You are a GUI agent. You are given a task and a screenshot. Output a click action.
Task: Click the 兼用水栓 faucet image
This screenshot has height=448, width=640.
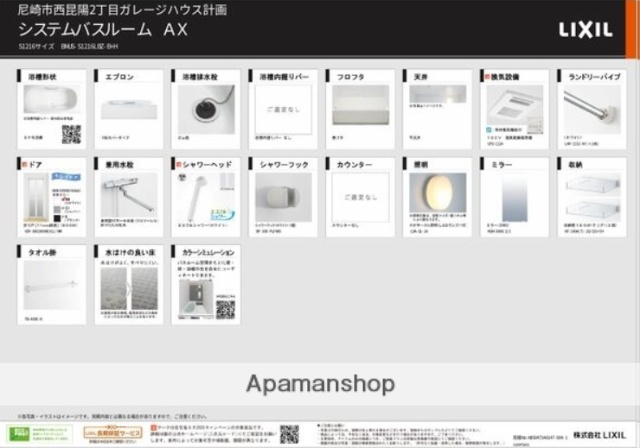coord(130,192)
